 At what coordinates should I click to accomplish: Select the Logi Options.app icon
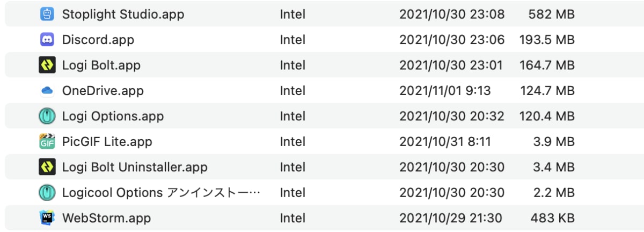(x=47, y=116)
